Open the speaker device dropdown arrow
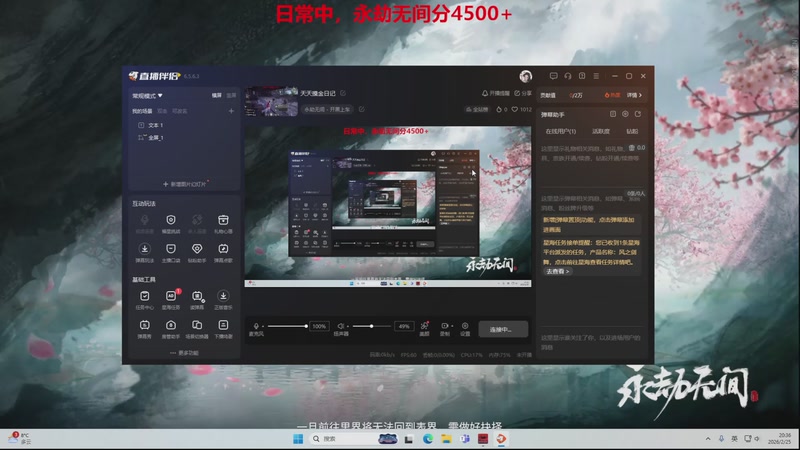The image size is (800, 450). 348,327
